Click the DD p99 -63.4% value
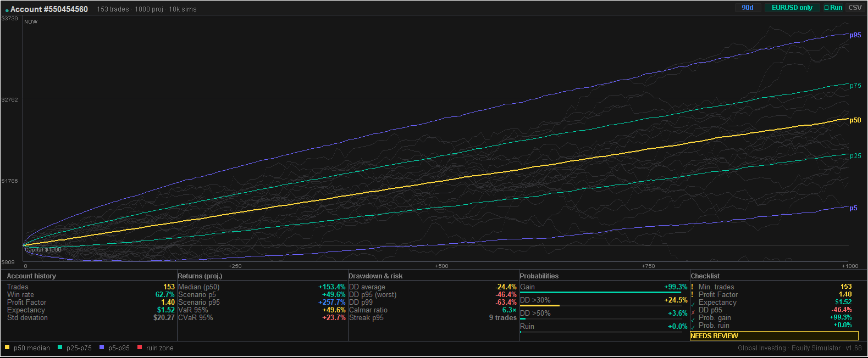This screenshot has height=358, width=868. [x=506, y=303]
